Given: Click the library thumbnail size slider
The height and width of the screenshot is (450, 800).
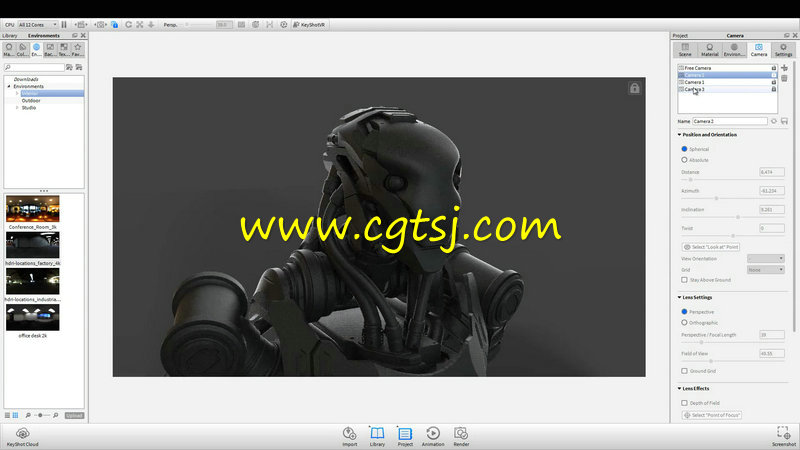Looking at the screenshot, I should click(x=41, y=415).
